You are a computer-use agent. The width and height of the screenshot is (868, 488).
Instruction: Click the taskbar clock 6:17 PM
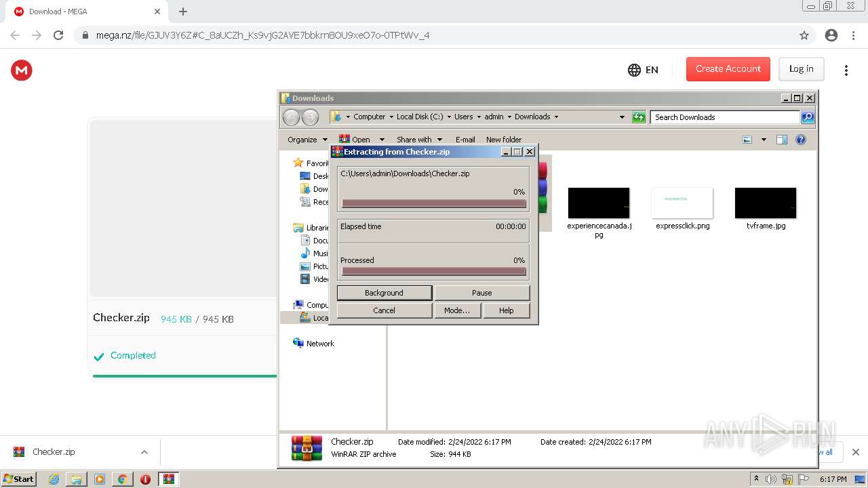[x=833, y=479]
